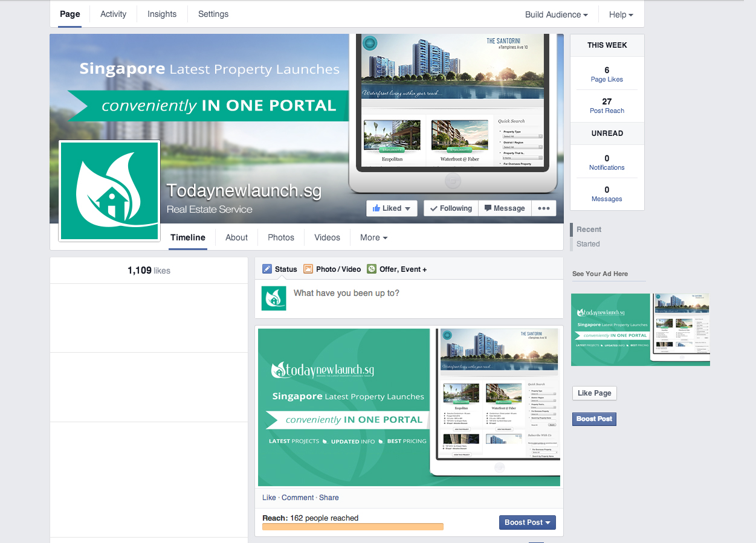The height and width of the screenshot is (543, 756).
Task: Click the Offer, Event + icon
Action: pyautogui.click(x=372, y=269)
